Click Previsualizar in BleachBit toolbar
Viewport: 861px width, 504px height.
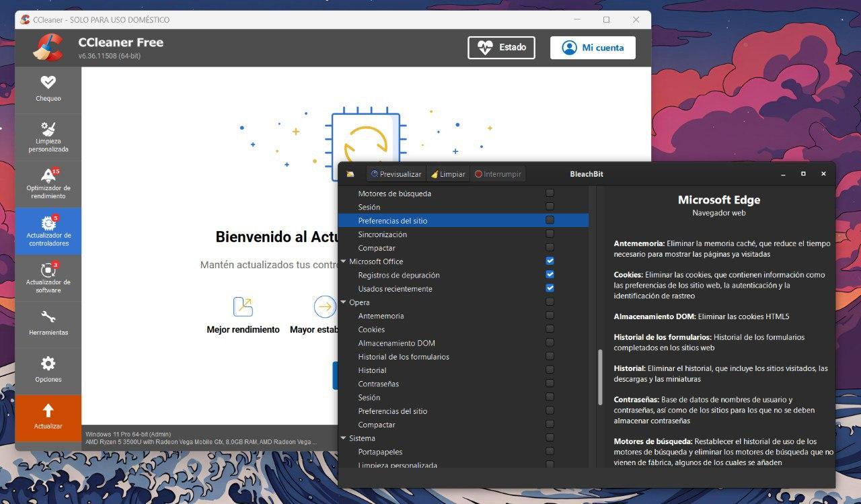tap(396, 174)
